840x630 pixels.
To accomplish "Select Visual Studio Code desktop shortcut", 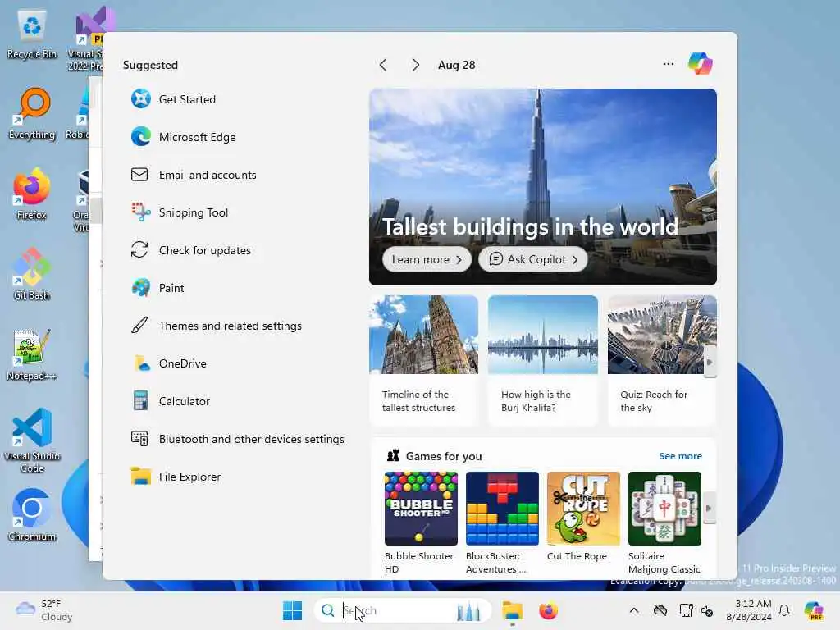I will pyautogui.click(x=32, y=441).
